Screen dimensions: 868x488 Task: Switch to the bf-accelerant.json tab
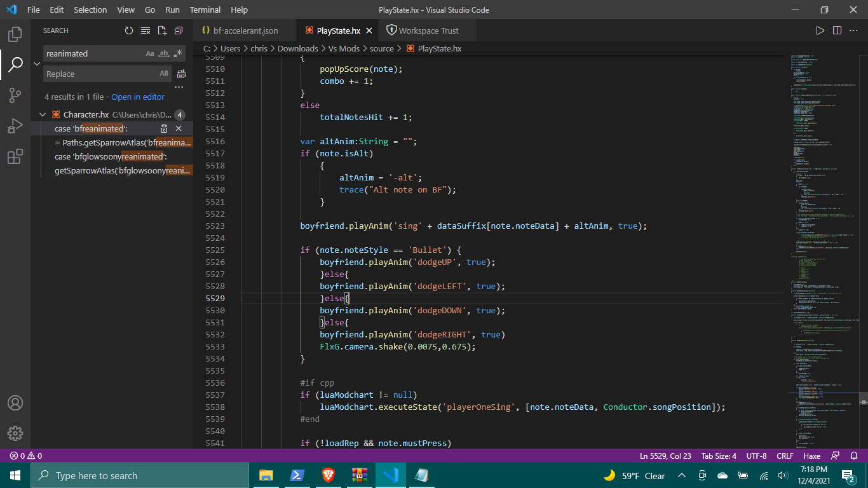pos(245,30)
